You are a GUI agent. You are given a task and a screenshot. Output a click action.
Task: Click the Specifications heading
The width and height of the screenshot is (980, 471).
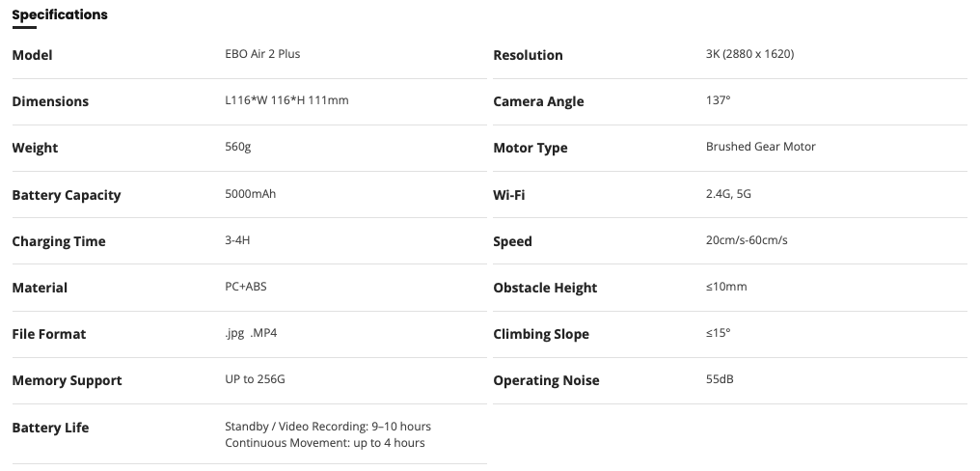(x=60, y=15)
